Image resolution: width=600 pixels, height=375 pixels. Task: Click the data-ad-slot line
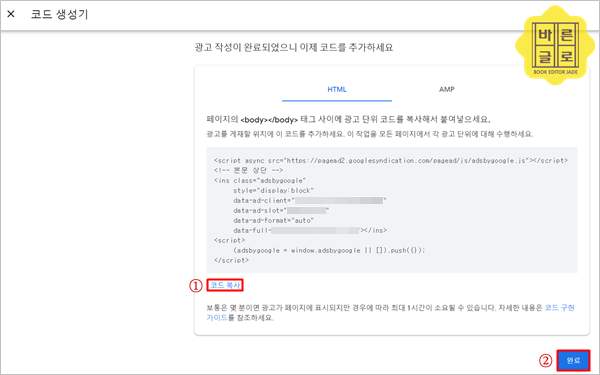coord(281,210)
